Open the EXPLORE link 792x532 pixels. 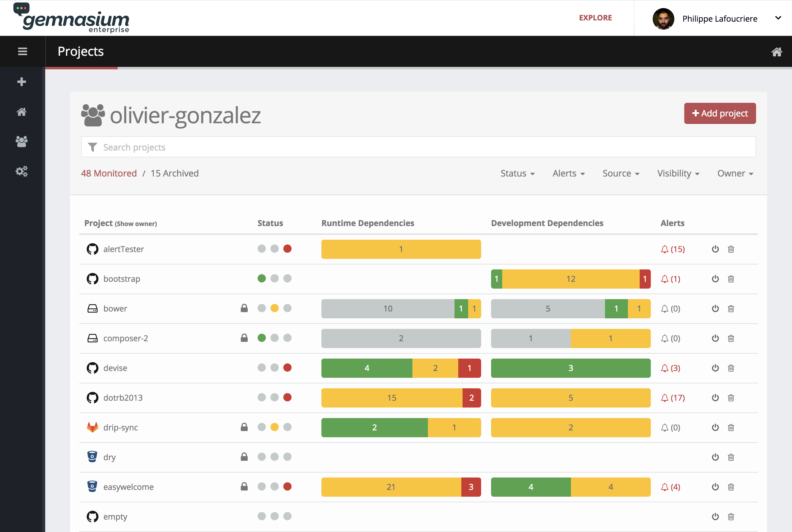(595, 18)
